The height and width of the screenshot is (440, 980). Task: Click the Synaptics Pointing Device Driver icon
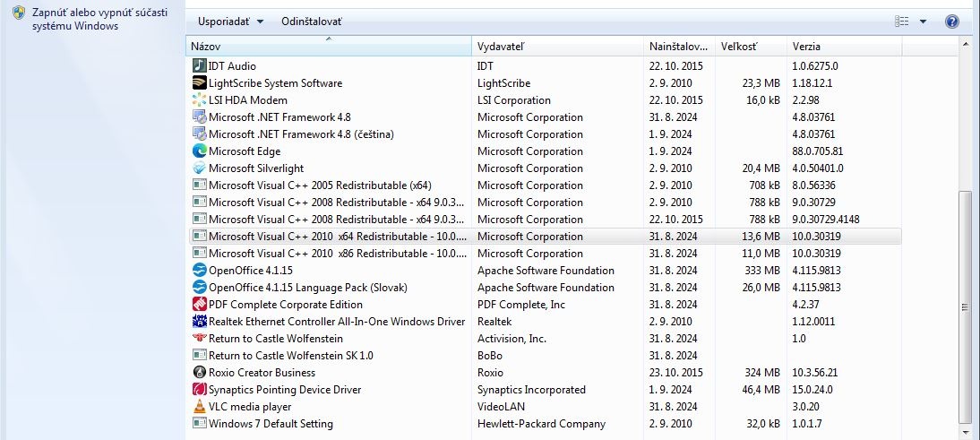(200, 390)
